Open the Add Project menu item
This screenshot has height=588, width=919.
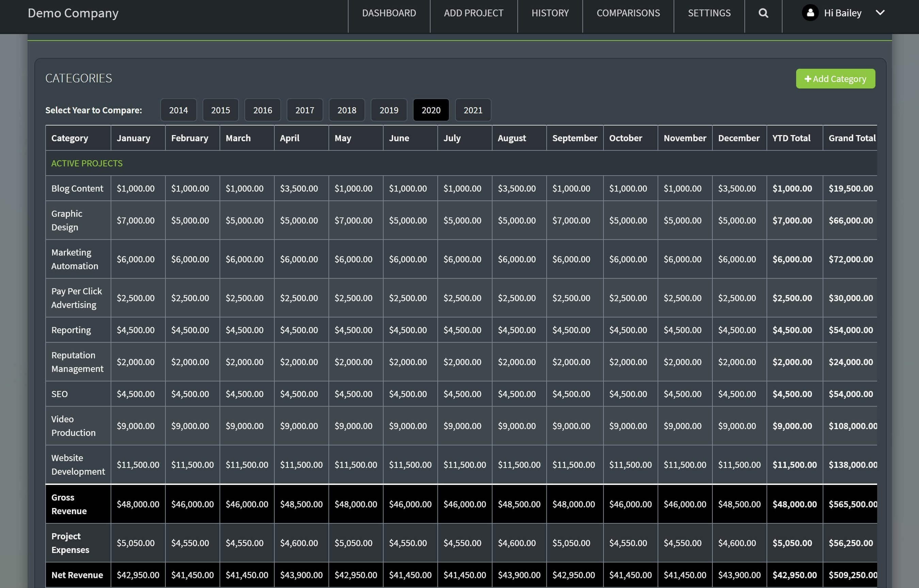point(473,13)
